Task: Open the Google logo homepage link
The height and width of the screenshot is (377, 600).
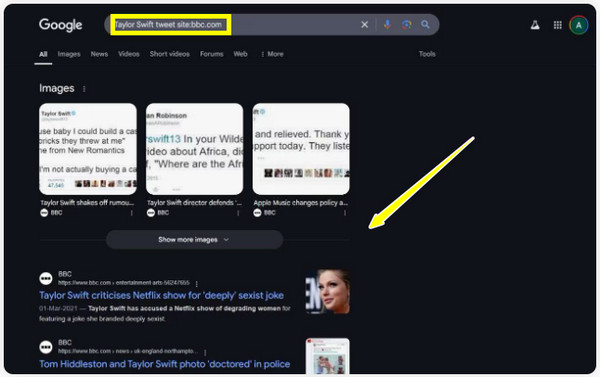Action: (x=60, y=25)
